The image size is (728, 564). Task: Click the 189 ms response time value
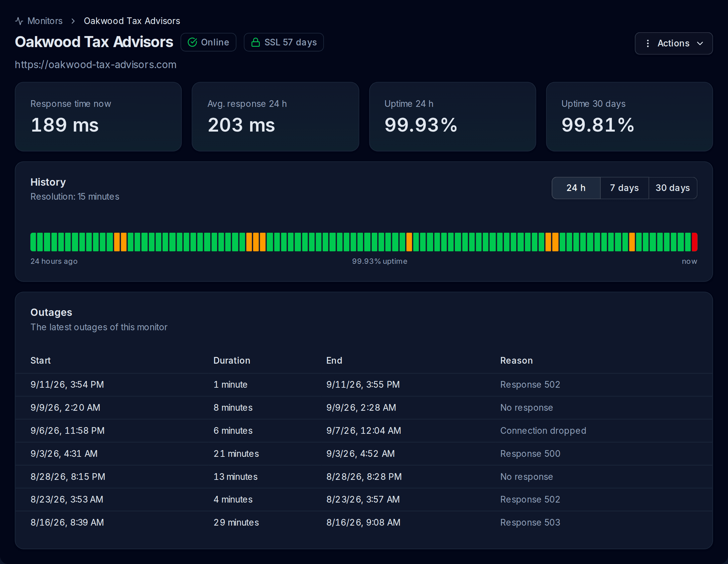click(65, 125)
